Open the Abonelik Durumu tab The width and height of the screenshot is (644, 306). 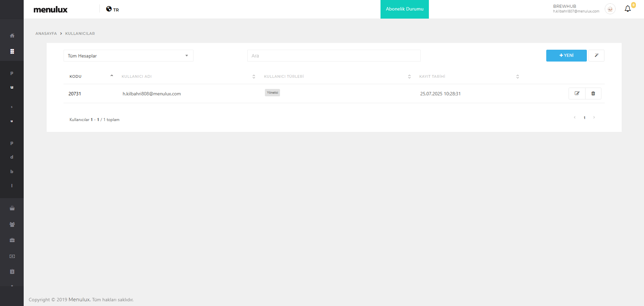[x=405, y=9]
